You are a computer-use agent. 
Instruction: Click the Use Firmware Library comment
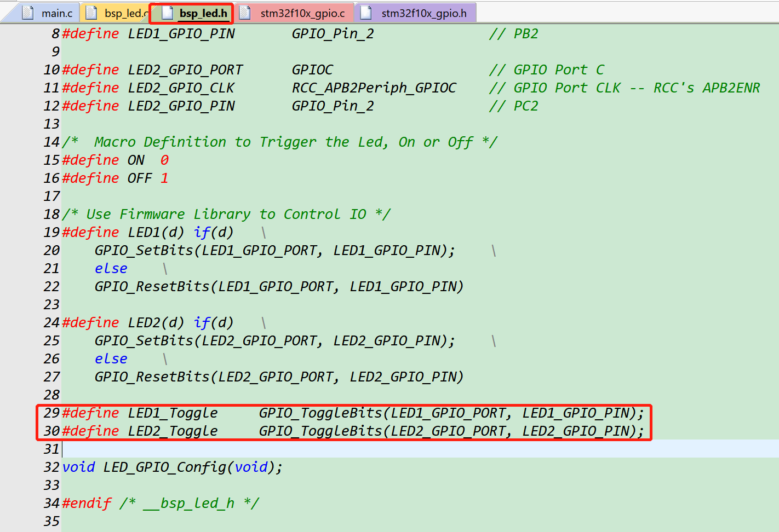pos(226,214)
